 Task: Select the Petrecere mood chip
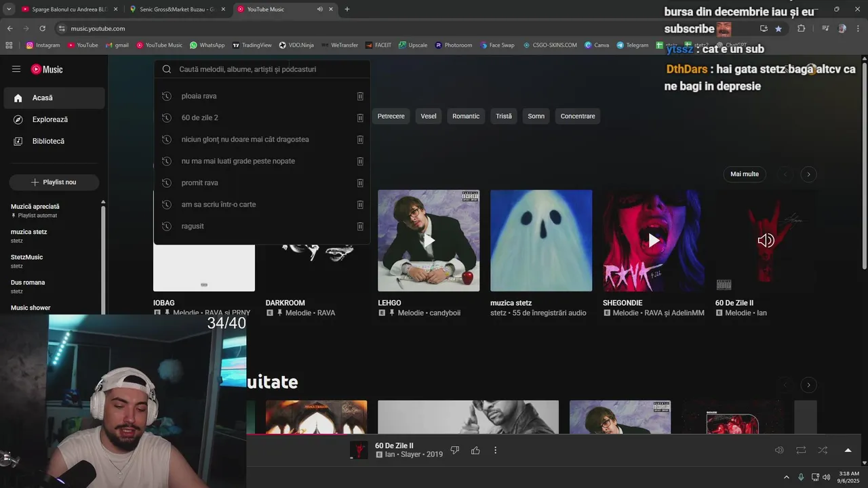coord(391,117)
